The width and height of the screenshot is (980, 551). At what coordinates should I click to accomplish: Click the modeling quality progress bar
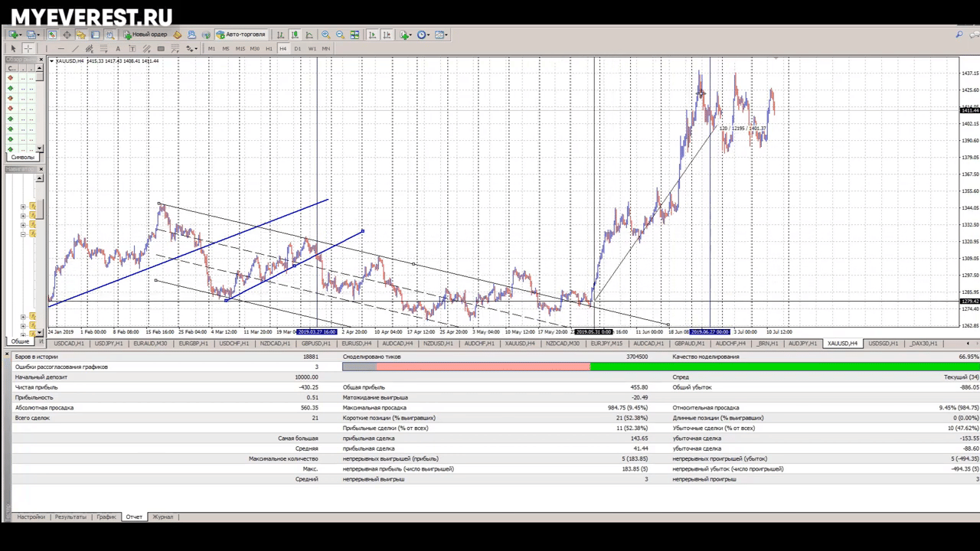(x=661, y=367)
